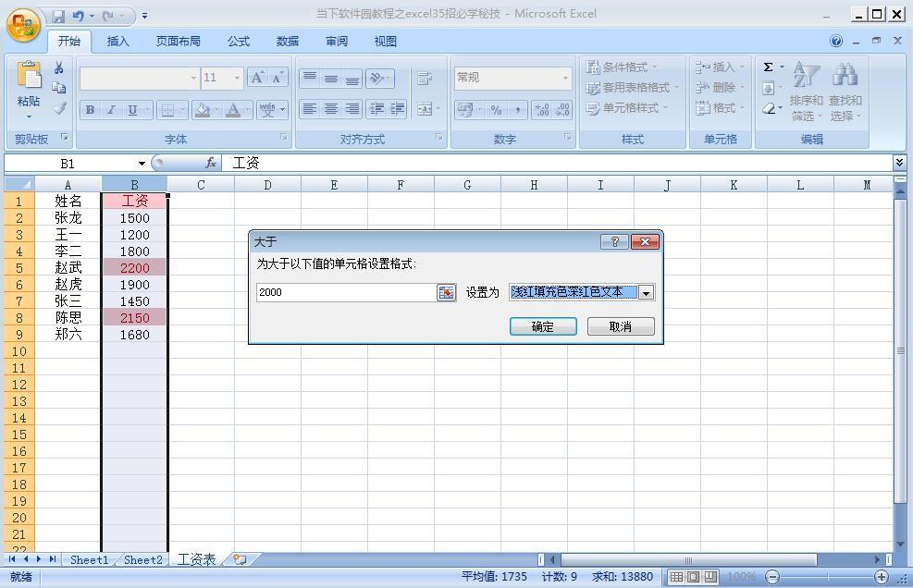The width and height of the screenshot is (913, 588).
Task: Click the range selector icon beside 2000
Action: point(446,292)
